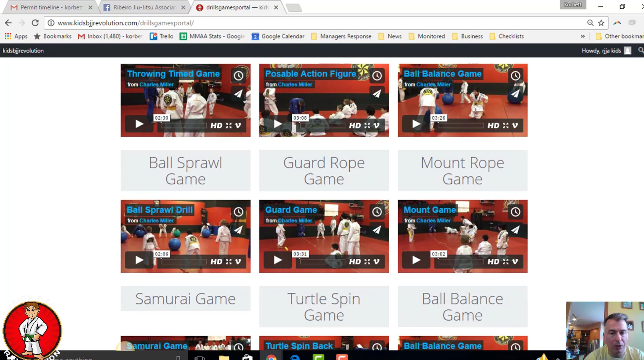Screen dimensions: 644x360
Task: Open the Apps shortcut in bookmarks bar
Action: click(x=16, y=36)
